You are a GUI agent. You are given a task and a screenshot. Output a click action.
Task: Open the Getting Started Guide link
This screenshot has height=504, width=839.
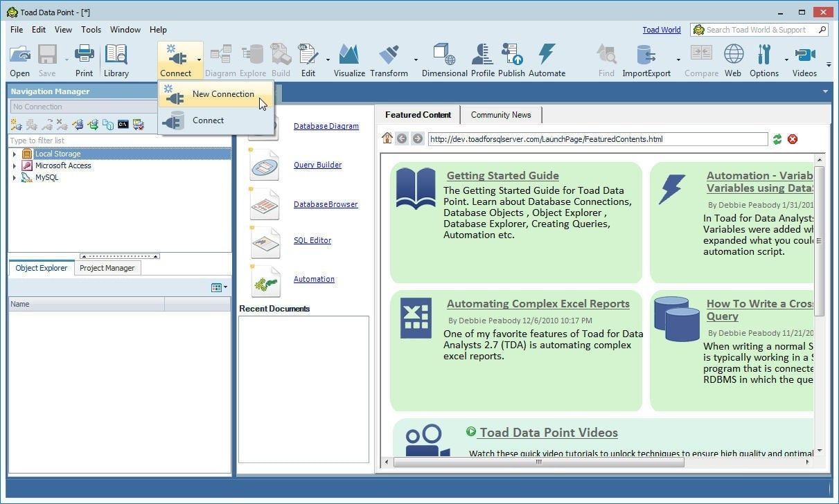click(502, 176)
